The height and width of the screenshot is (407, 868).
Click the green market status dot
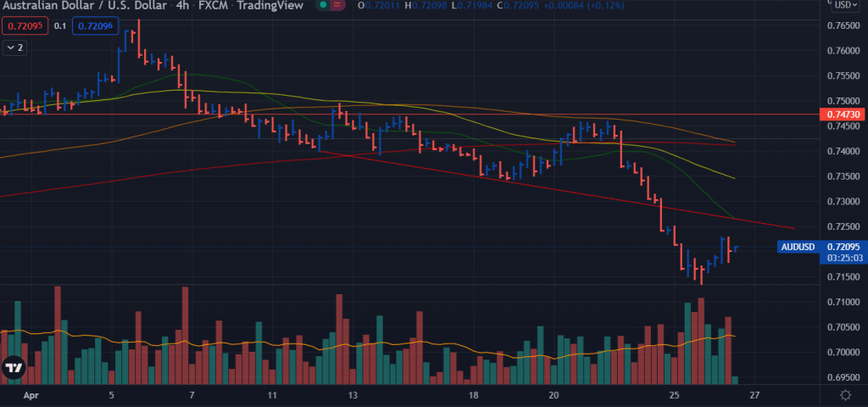coord(321,5)
